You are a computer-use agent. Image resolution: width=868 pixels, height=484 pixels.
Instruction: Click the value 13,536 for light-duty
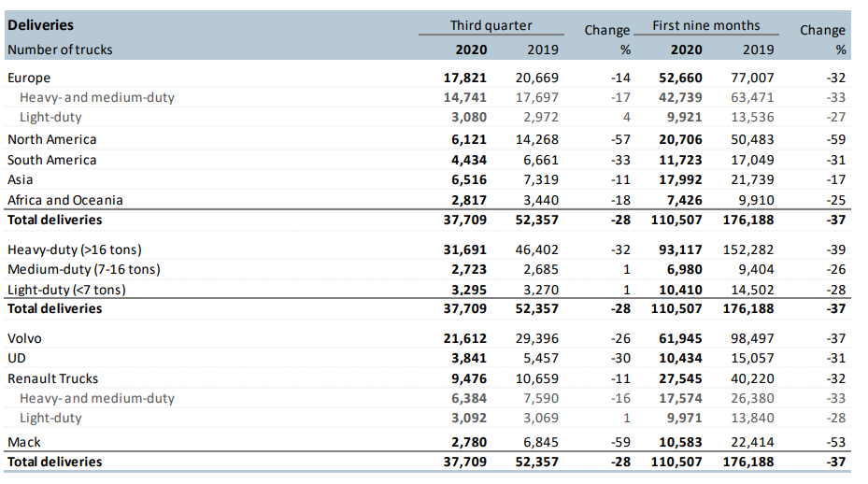pyautogui.click(x=752, y=118)
